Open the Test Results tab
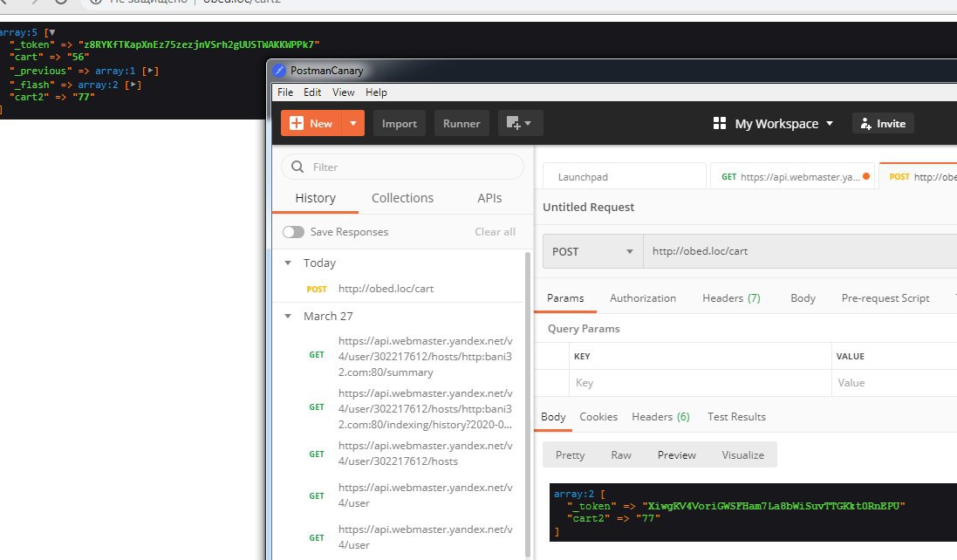957x560 pixels. [x=736, y=417]
